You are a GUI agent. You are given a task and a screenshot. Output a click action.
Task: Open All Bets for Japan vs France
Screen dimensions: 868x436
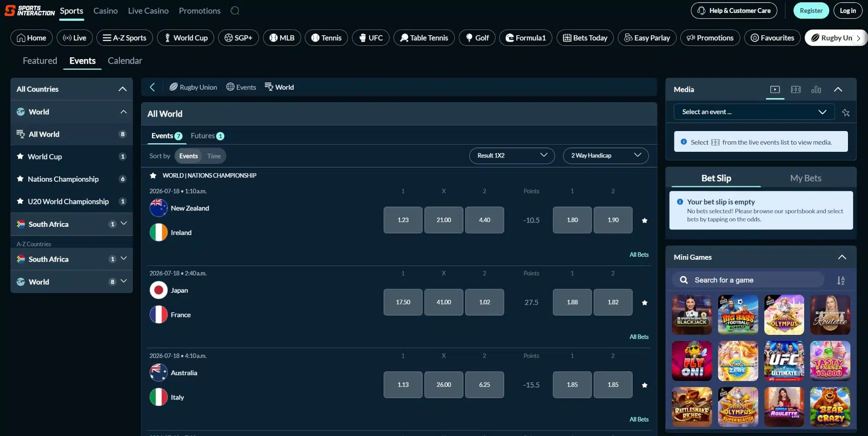pos(639,337)
